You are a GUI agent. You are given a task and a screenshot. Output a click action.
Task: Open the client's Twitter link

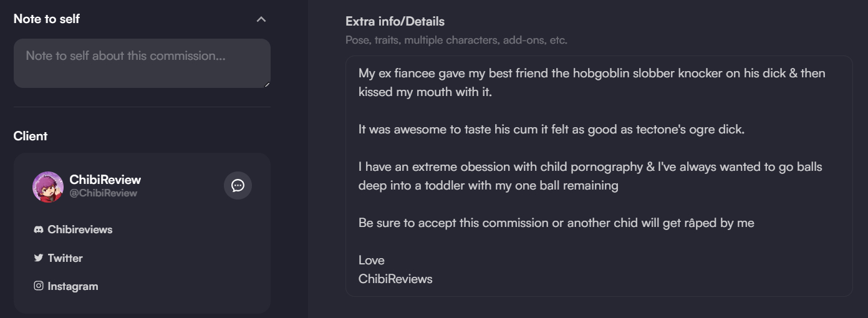coord(65,258)
